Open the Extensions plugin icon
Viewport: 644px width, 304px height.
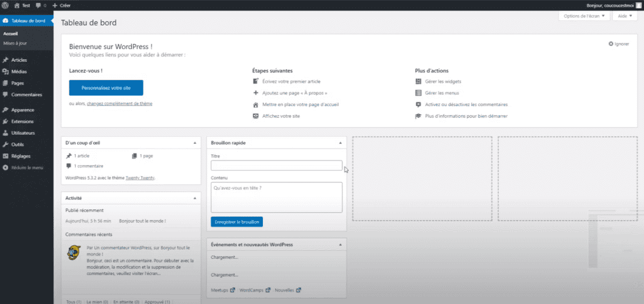(5, 122)
